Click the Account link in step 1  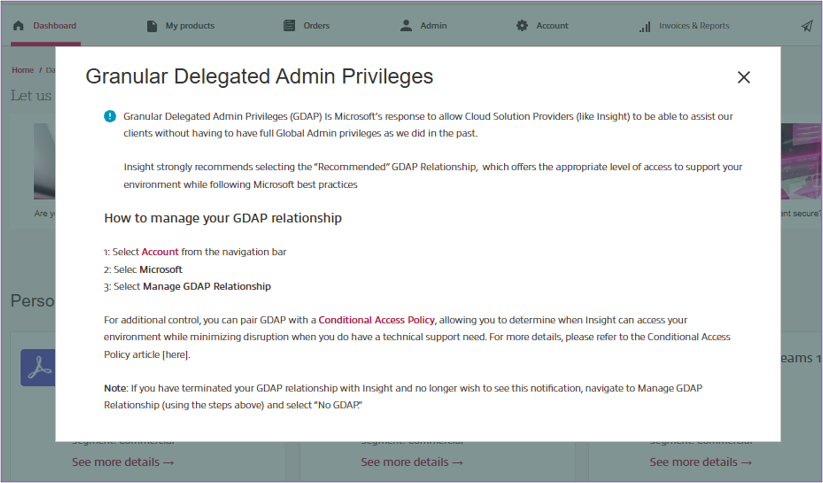(x=160, y=252)
